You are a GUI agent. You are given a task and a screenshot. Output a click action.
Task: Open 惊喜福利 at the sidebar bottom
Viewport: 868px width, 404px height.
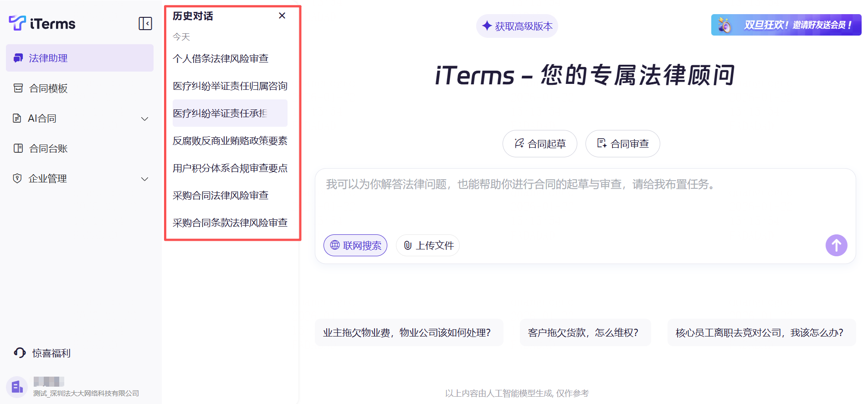click(x=42, y=353)
